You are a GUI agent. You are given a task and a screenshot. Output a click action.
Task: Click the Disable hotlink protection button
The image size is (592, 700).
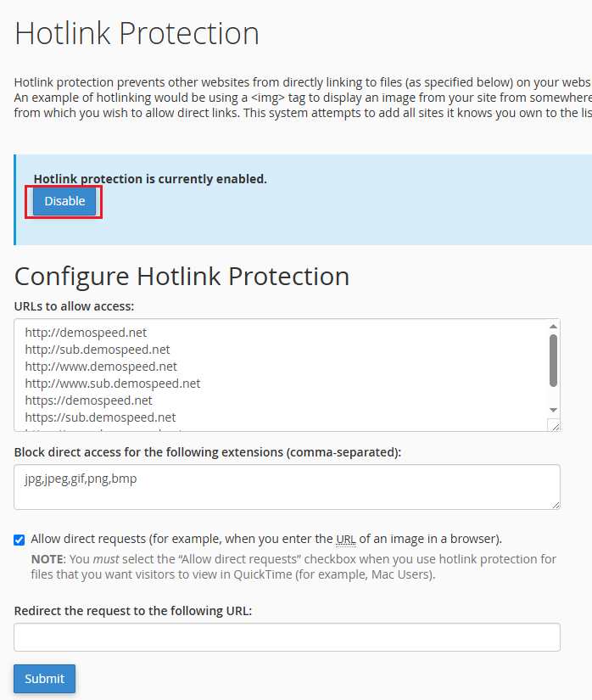(64, 202)
